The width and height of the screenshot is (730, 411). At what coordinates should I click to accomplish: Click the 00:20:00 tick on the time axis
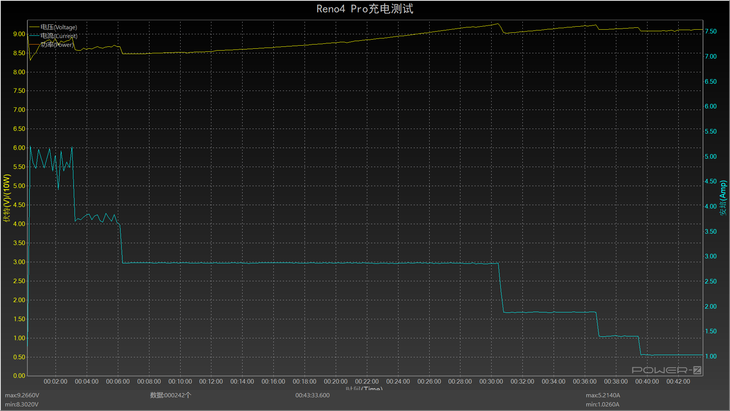click(335, 381)
